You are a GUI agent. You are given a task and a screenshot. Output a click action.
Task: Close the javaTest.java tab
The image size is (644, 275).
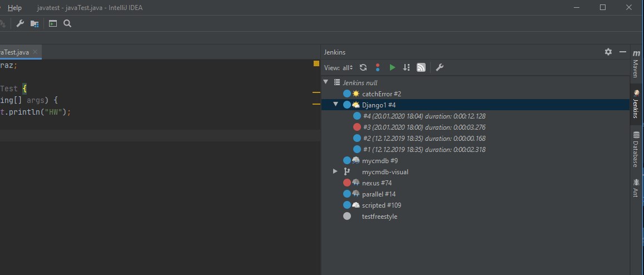click(35, 52)
